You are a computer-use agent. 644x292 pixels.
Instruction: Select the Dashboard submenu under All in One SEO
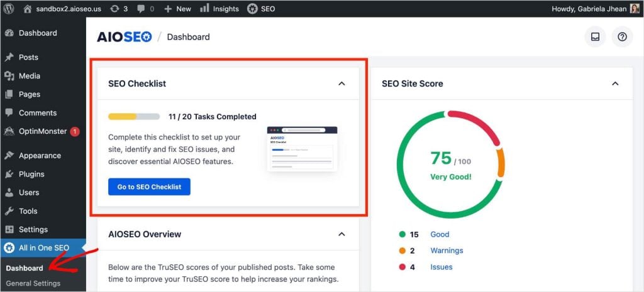[x=25, y=268]
